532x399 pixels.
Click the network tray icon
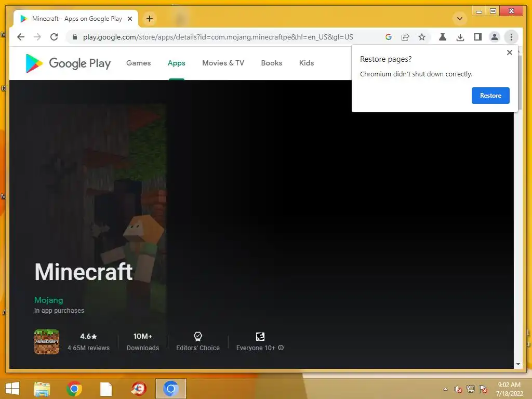tap(471, 389)
